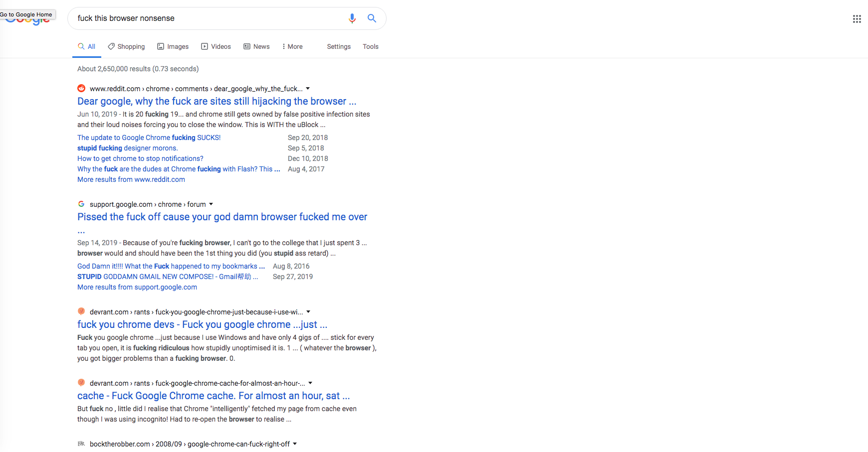The height and width of the screenshot is (452, 868).
Task: Expand the dropdown arrow beside the chrome-cache rant URL
Action: coord(310,383)
